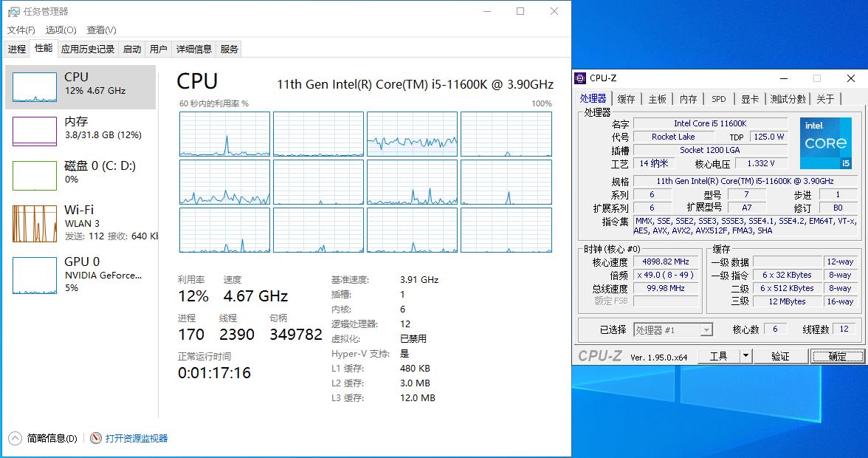Click the 125.0 W TDP field

pos(769,137)
